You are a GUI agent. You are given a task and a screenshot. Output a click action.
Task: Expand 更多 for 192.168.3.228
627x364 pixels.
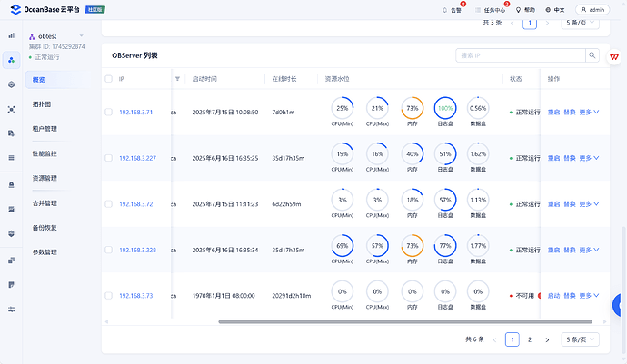590,251
